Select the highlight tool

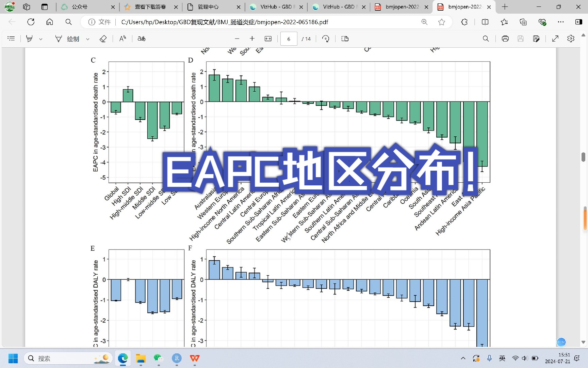(29, 39)
